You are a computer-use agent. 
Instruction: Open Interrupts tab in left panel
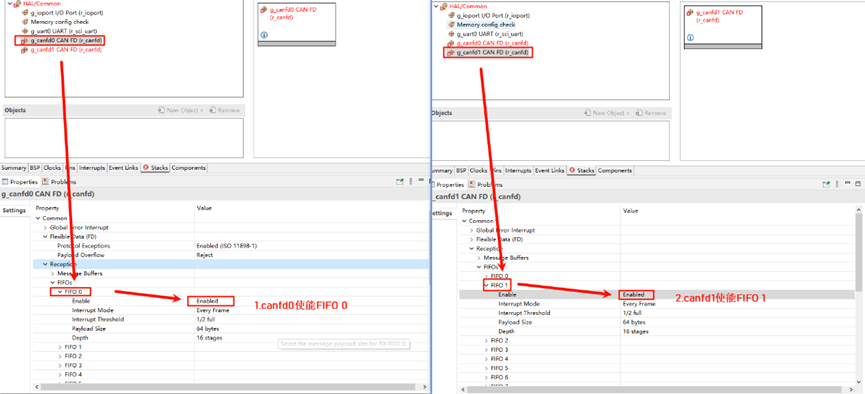click(92, 168)
